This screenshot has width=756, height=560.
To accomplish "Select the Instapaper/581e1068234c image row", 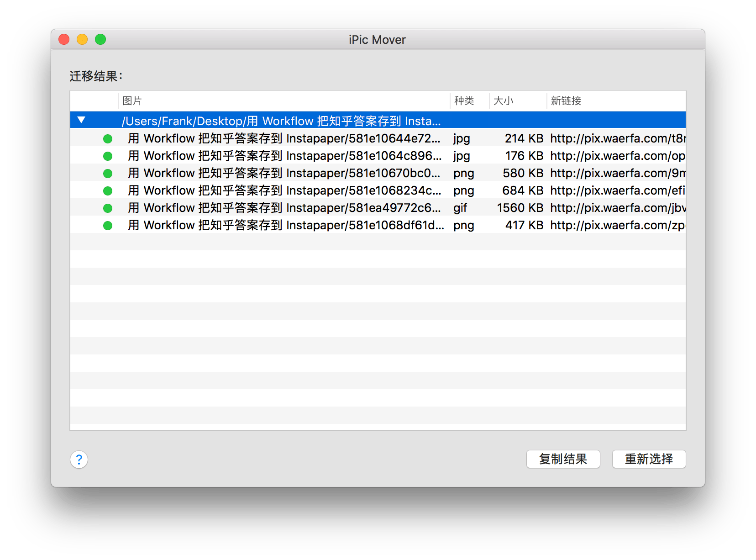I will (x=378, y=190).
